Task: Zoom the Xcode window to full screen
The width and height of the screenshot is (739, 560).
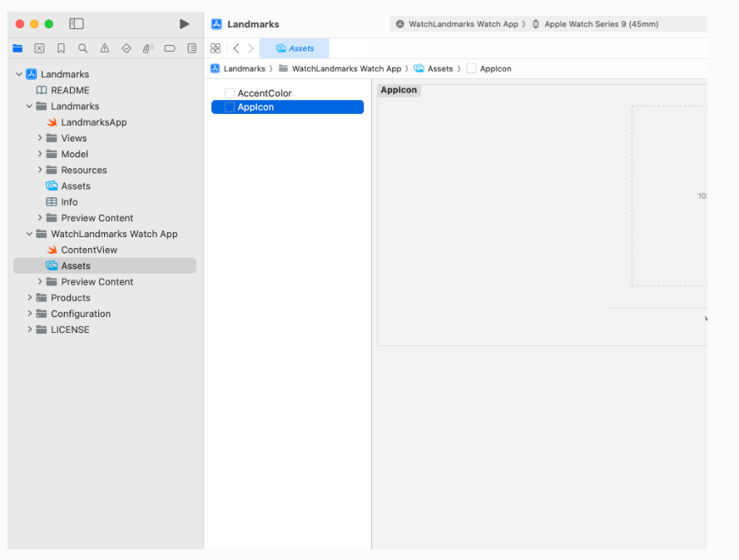Action: tap(49, 24)
